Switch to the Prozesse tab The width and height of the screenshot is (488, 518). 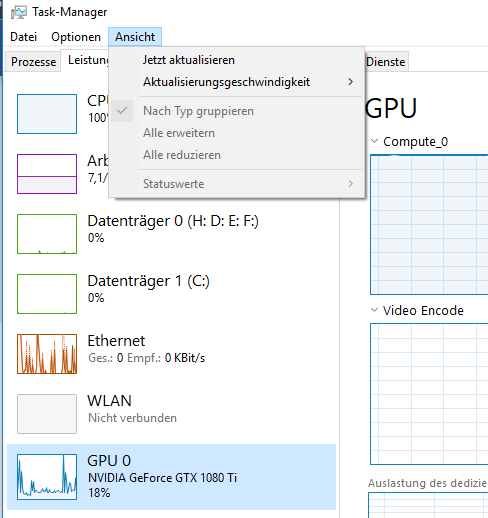click(33, 62)
